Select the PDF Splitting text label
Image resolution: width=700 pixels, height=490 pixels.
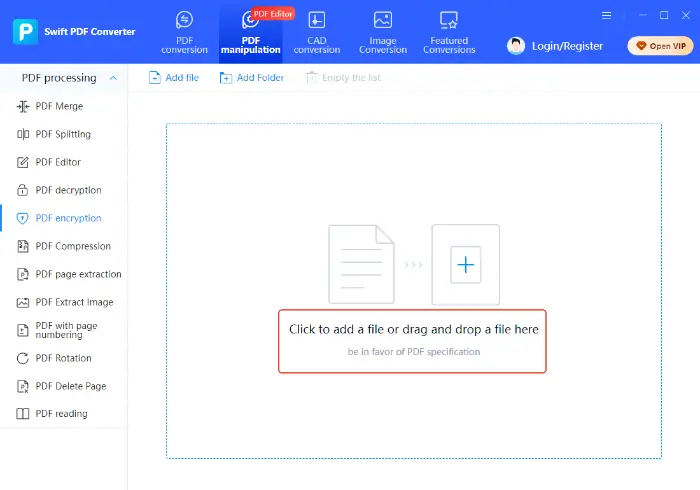63,134
